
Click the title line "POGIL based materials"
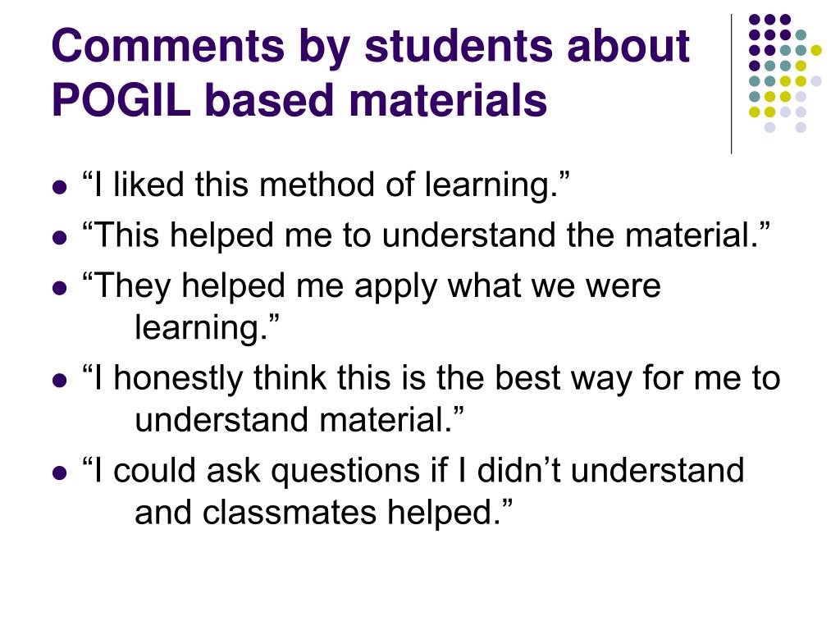click(x=299, y=100)
